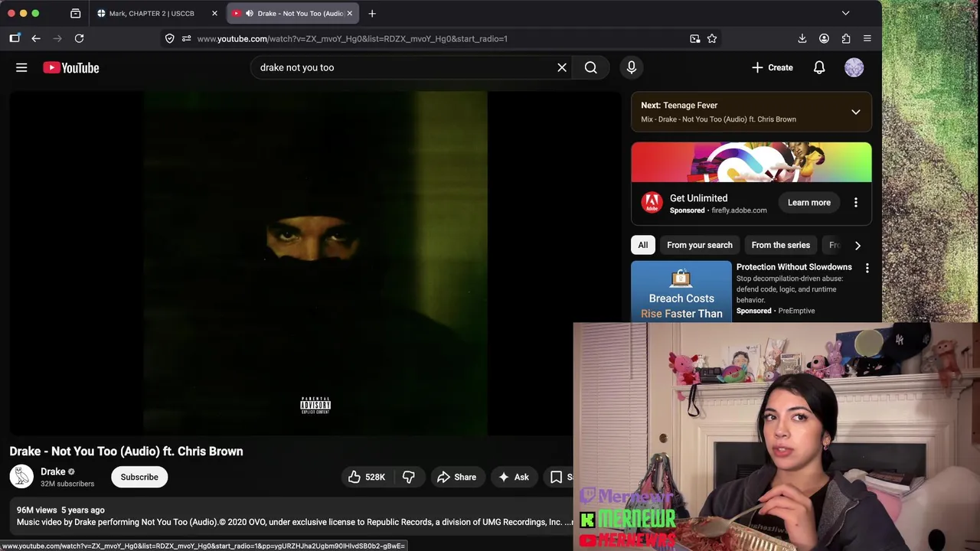Save the video with the bookmark icon

pos(558,477)
